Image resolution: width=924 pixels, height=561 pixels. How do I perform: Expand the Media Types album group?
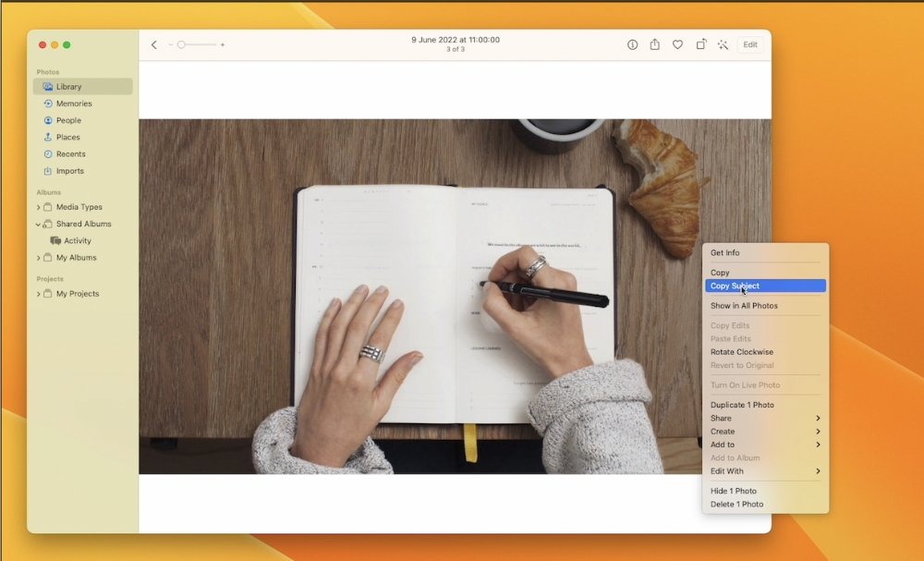(39, 207)
